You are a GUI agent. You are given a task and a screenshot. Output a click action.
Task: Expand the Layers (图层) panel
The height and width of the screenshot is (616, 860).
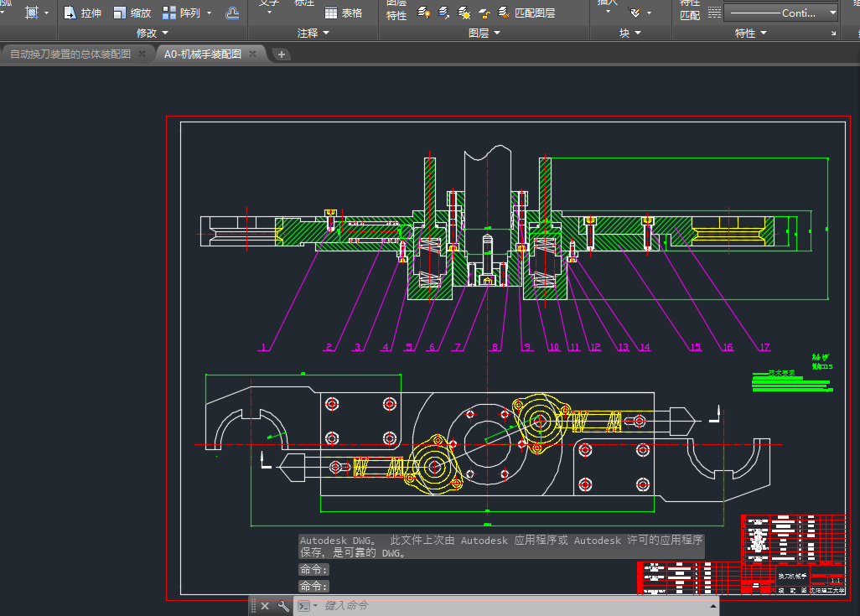484,34
